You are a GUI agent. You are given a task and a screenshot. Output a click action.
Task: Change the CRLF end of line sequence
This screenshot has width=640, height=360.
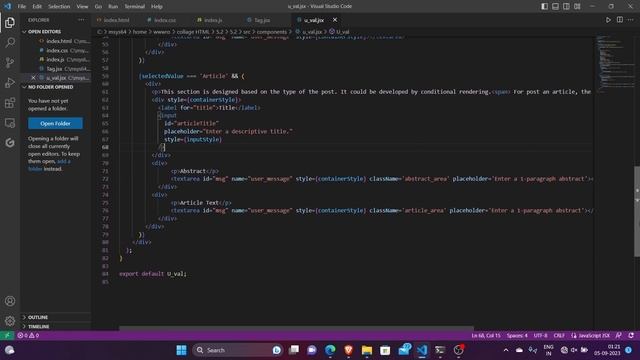pyautogui.click(x=559, y=335)
